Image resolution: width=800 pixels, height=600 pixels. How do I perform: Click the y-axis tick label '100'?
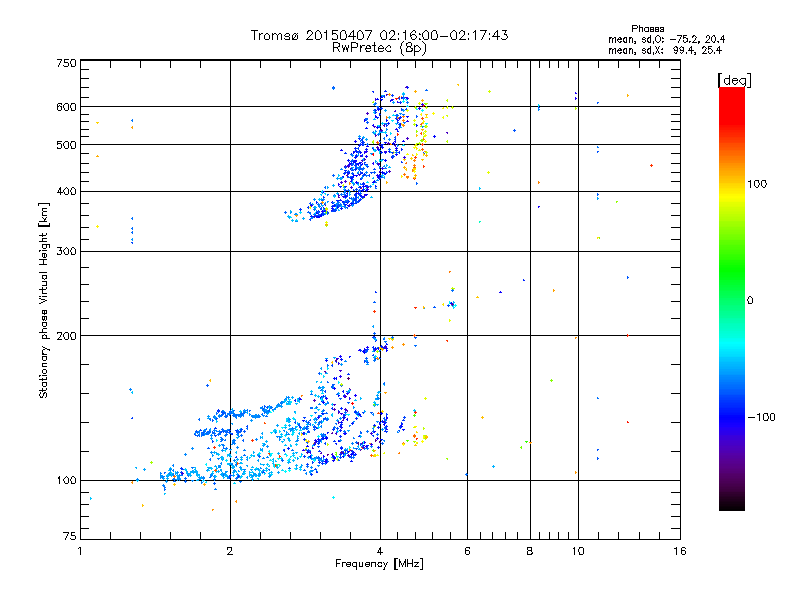click(x=66, y=480)
